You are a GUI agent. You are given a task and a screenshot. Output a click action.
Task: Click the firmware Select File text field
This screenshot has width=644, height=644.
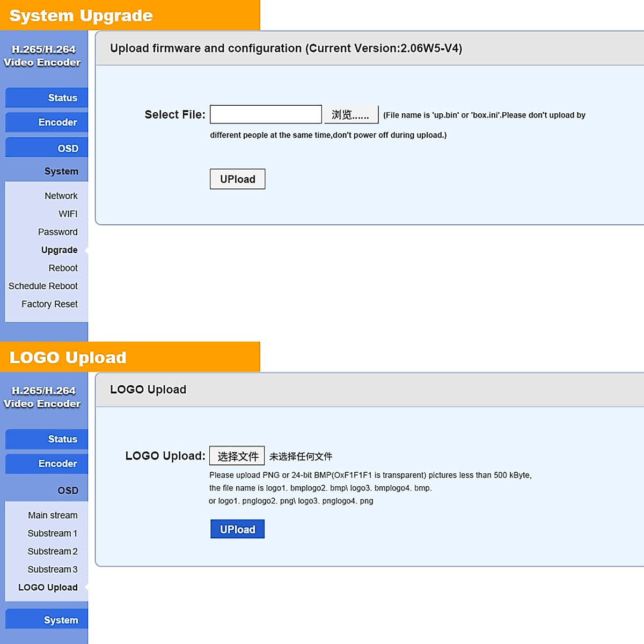pyautogui.click(x=266, y=114)
